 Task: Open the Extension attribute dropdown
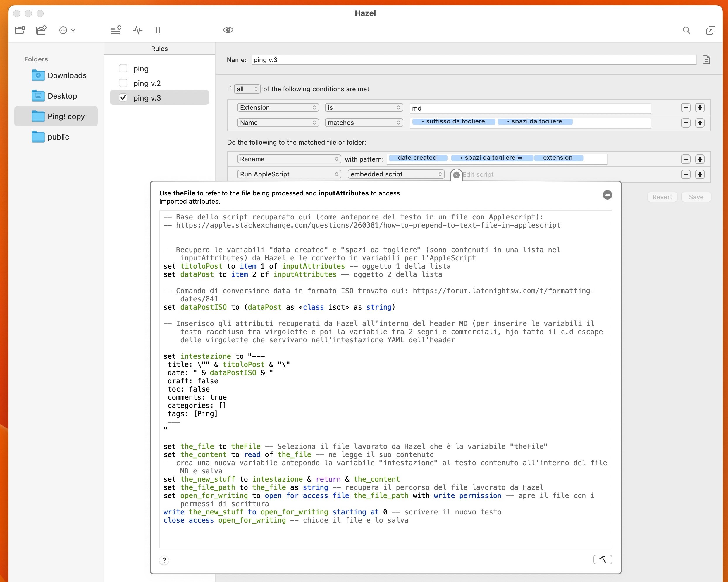tap(278, 107)
